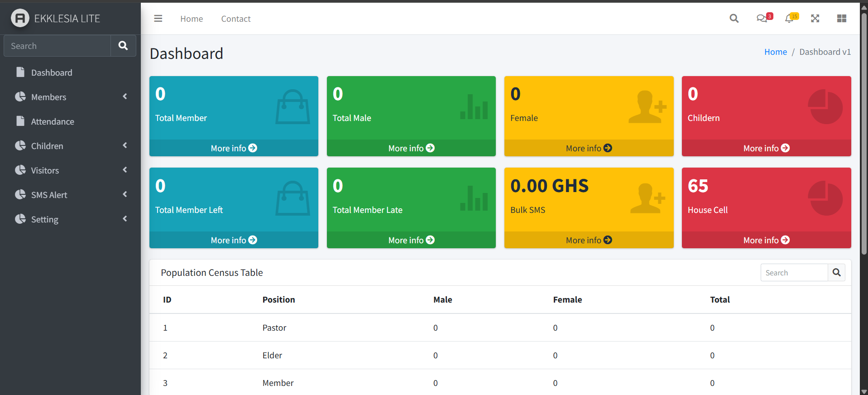Click More info on Bulk SMS card

(589, 240)
